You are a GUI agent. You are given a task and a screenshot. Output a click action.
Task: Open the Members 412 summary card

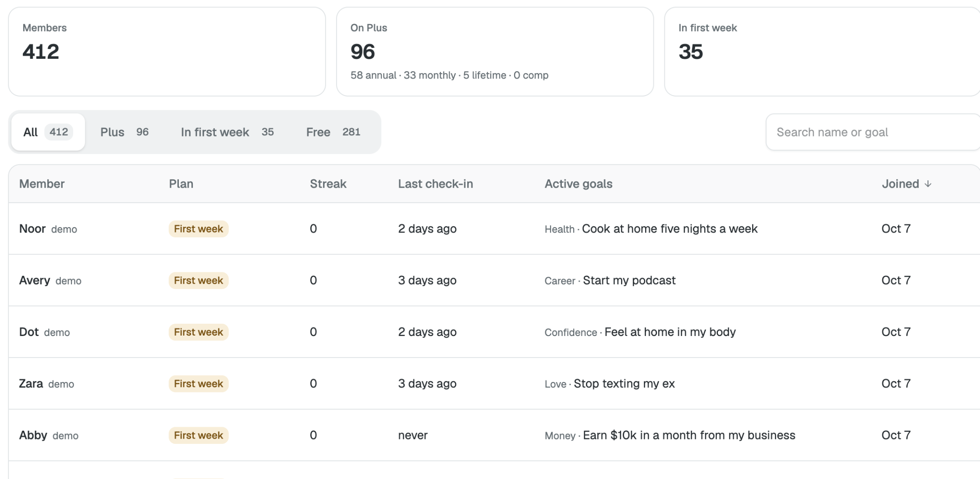click(167, 51)
